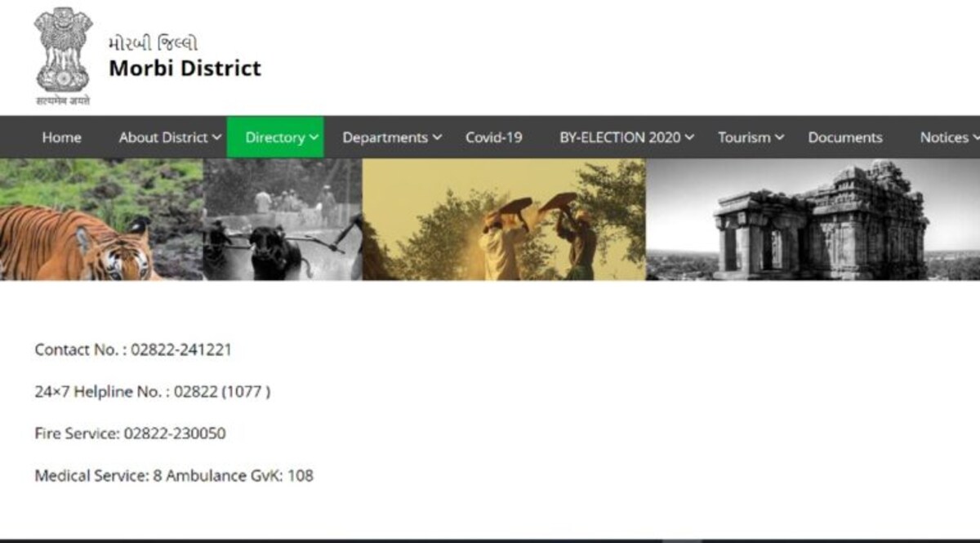Click the farmers winnowing banner image
Screen dimensions: 980x543
(503, 219)
